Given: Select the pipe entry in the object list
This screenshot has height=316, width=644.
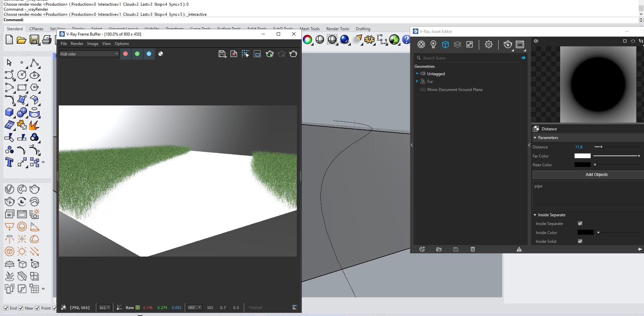Looking at the screenshot, I should (x=538, y=186).
